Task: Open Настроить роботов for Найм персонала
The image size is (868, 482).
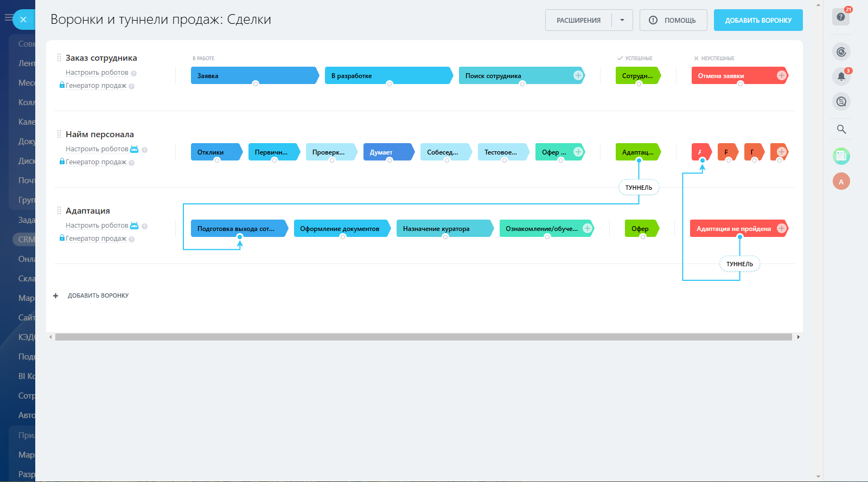Action: (97, 149)
